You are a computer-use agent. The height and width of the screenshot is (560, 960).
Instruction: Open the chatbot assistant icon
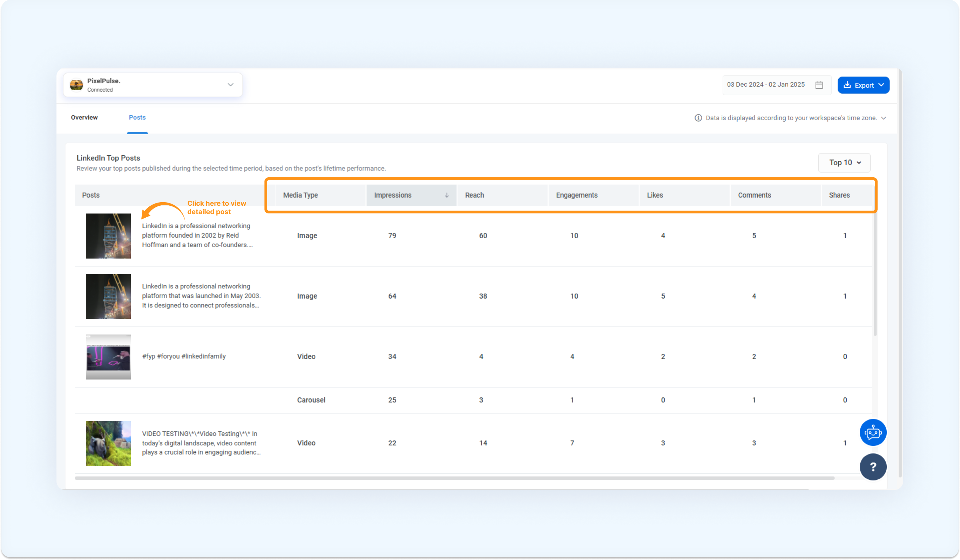click(873, 432)
